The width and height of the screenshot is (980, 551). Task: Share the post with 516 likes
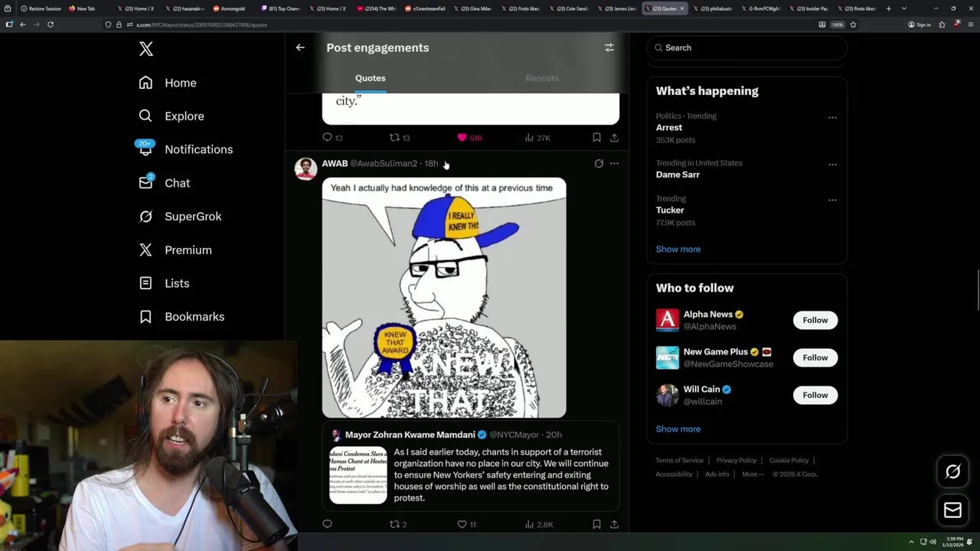pos(614,138)
